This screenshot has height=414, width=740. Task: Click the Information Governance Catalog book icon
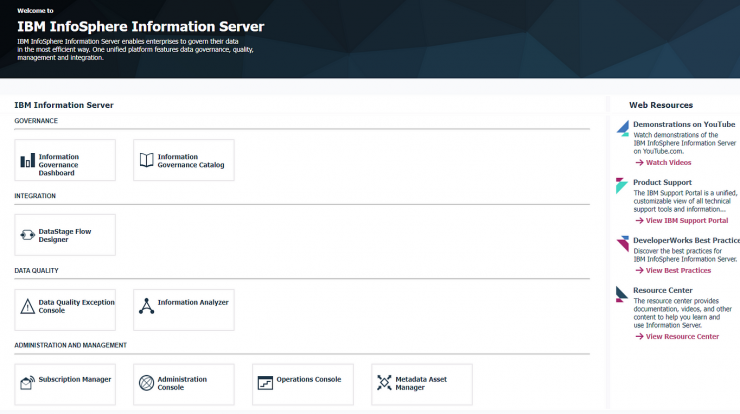(146, 160)
